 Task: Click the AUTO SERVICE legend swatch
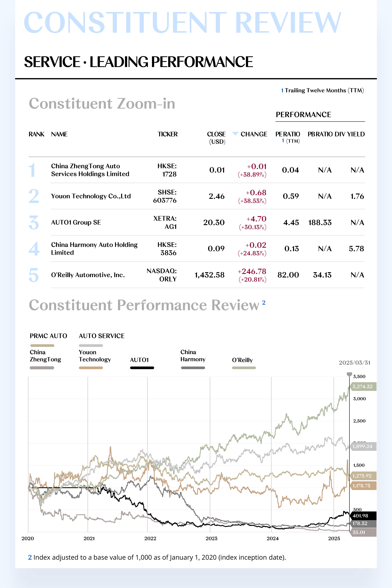[91, 345]
